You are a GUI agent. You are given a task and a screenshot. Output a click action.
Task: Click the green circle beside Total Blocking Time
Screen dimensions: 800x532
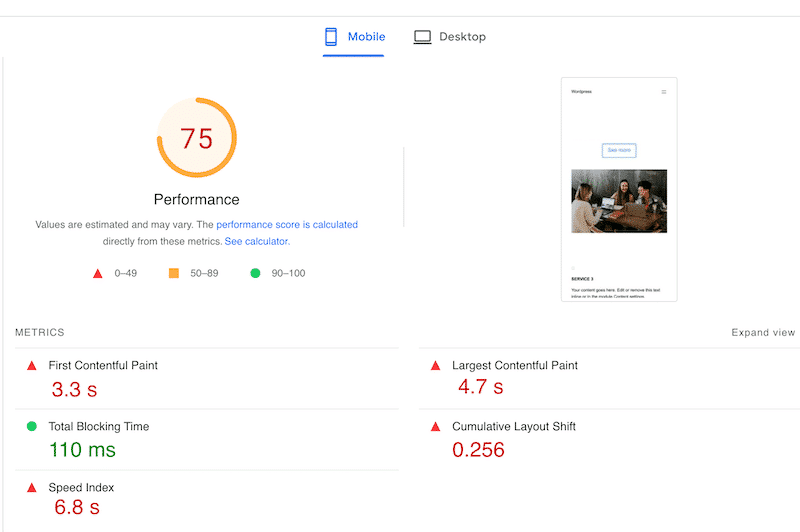point(32,426)
